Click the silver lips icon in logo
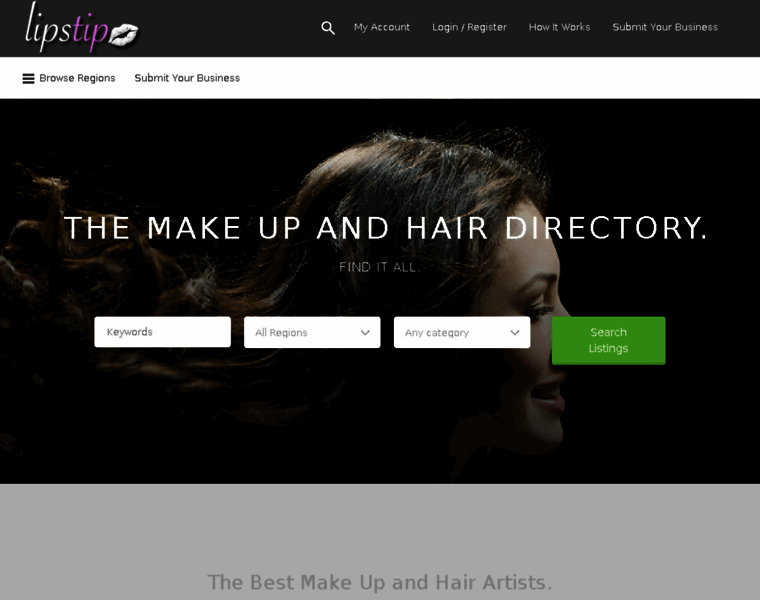 (124, 35)
